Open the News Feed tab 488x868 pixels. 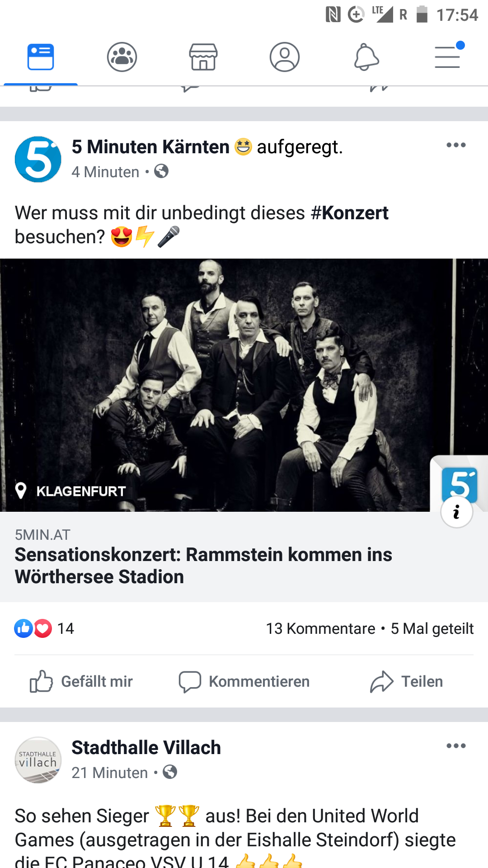[x=41, y=57]
